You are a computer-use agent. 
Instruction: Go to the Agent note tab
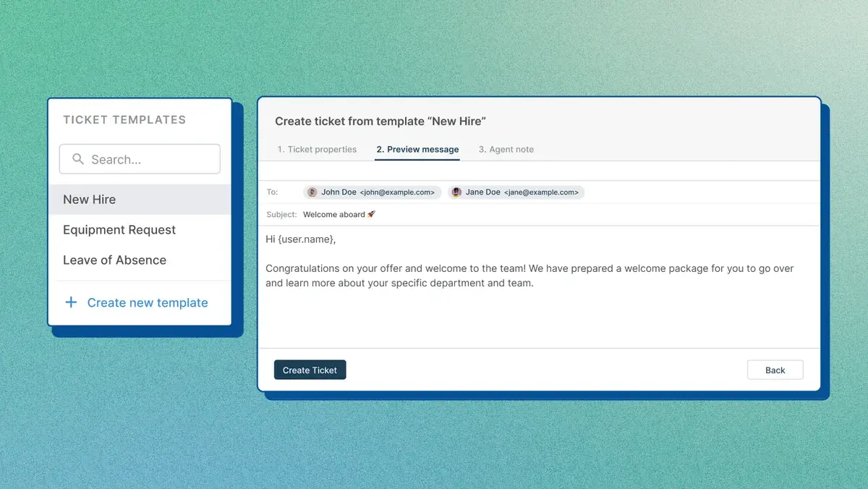[x=506, y=150]
